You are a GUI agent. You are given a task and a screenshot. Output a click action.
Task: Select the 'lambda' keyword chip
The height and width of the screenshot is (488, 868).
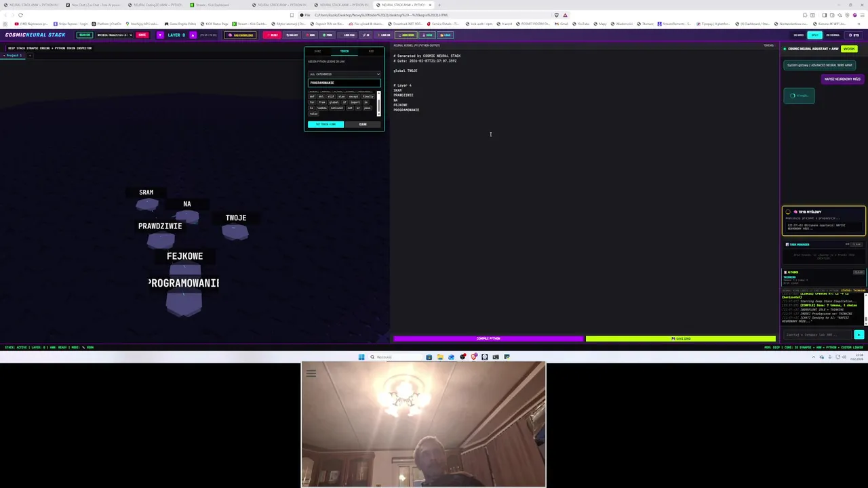click(x=321, y=108)
